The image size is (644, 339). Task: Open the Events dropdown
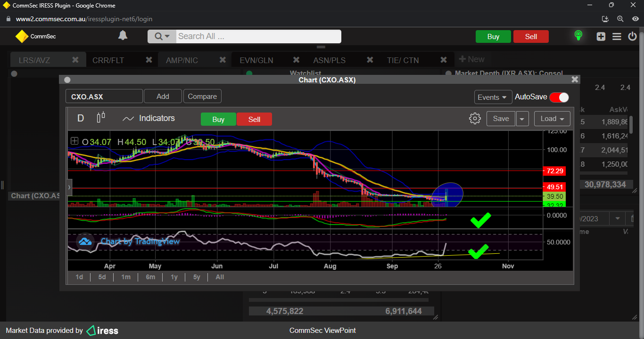click(493, 97)
